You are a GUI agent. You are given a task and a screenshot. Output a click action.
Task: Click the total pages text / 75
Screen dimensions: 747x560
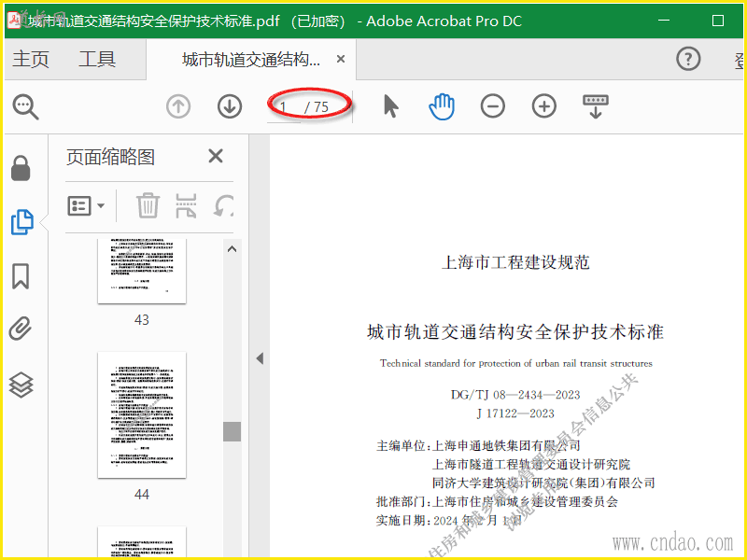317,107
